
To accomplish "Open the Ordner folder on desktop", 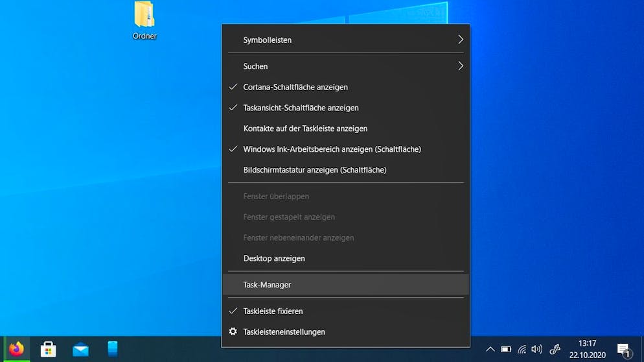I will coord(144,20).
